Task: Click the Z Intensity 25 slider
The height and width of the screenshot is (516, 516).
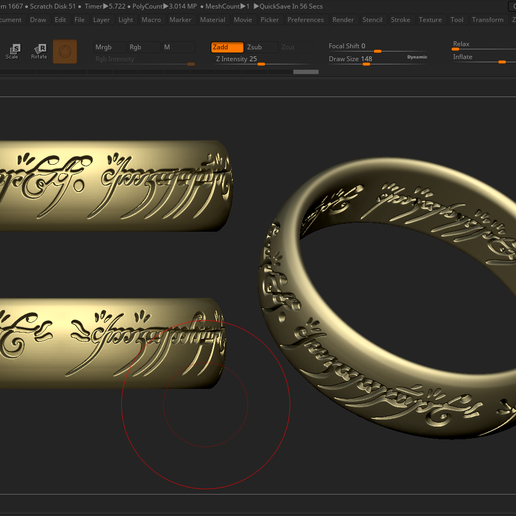Action: [263, 60]
